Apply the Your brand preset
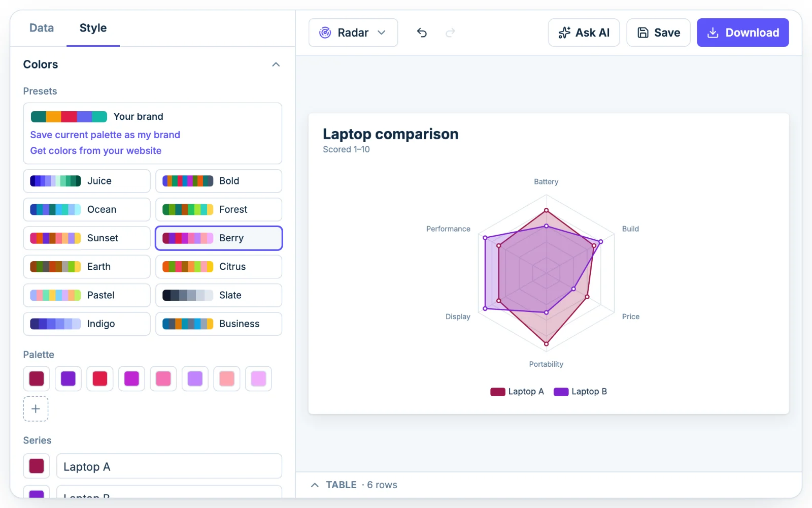This screenshot has height=508, width=812. [x=97, y=117]
